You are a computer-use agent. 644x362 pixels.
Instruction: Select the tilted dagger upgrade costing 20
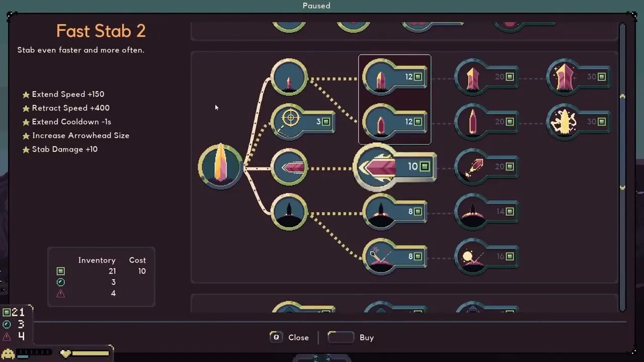487,167
